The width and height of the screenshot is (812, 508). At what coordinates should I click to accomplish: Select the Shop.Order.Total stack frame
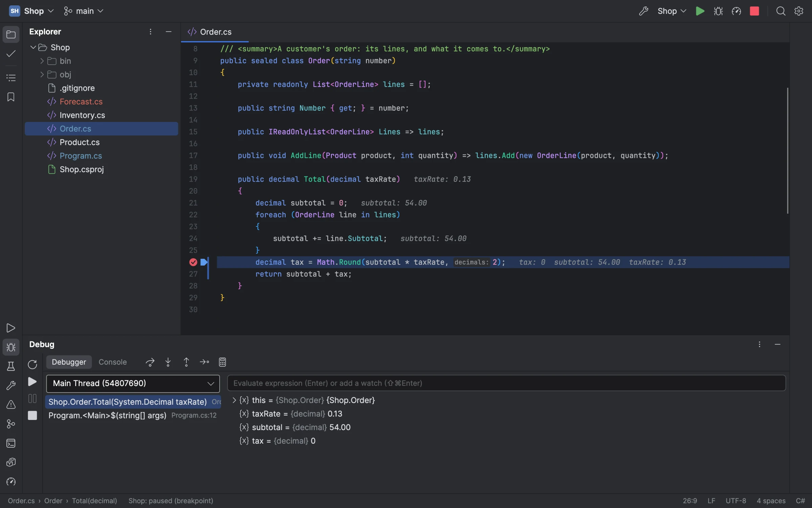(x=133, y=402)
